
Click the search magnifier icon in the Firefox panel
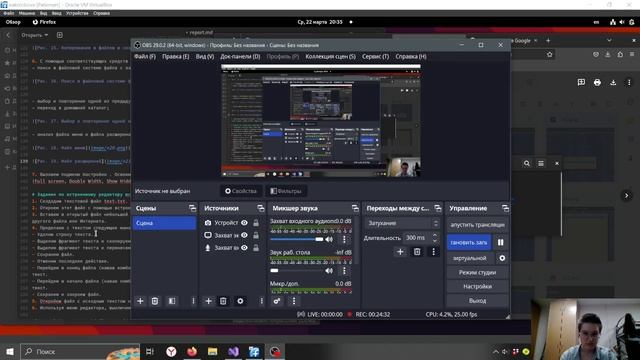click(x=527, y=163)
